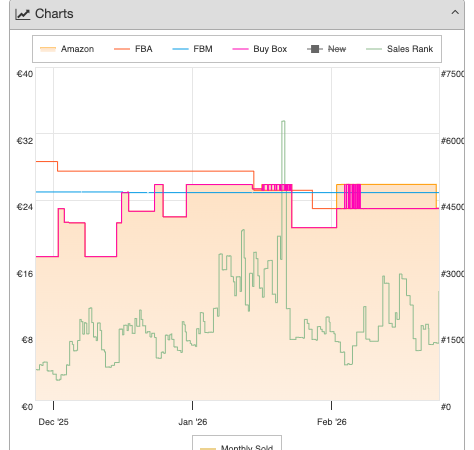Screen dimensions: 474x450
Task: Toggle the FBA series in the legend
Action: (133, 49)
